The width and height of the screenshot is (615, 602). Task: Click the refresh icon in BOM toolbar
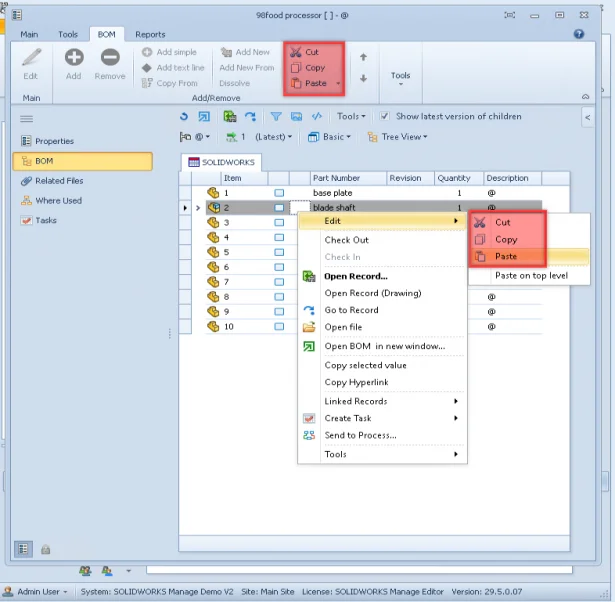pyautogui.click(x=184, y=117)
